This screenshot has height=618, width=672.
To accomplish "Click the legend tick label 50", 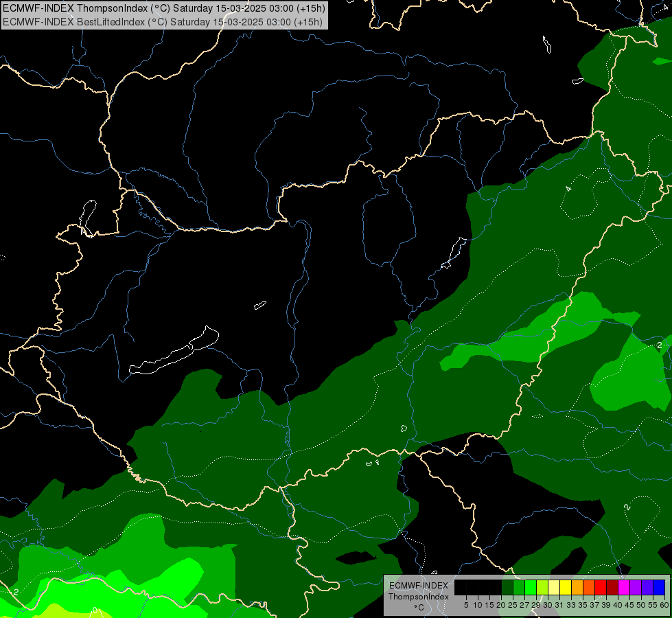I will click(640, 605).
